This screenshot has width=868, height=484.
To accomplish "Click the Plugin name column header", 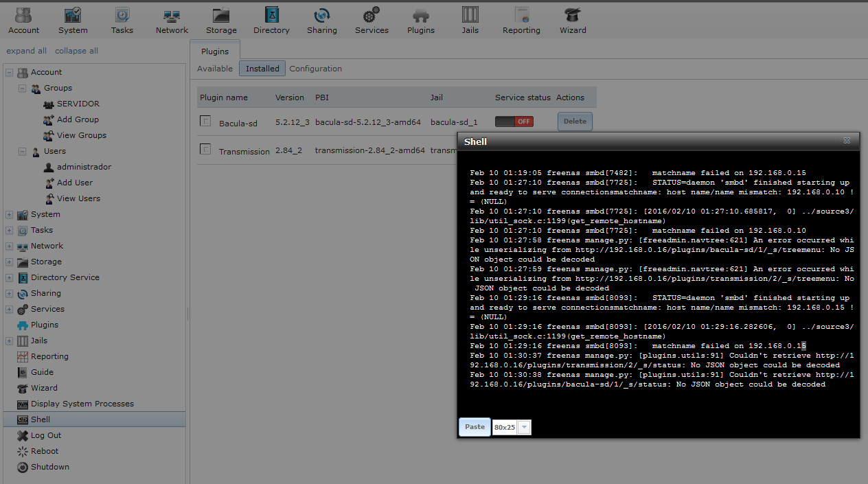I will click(224, 97).
